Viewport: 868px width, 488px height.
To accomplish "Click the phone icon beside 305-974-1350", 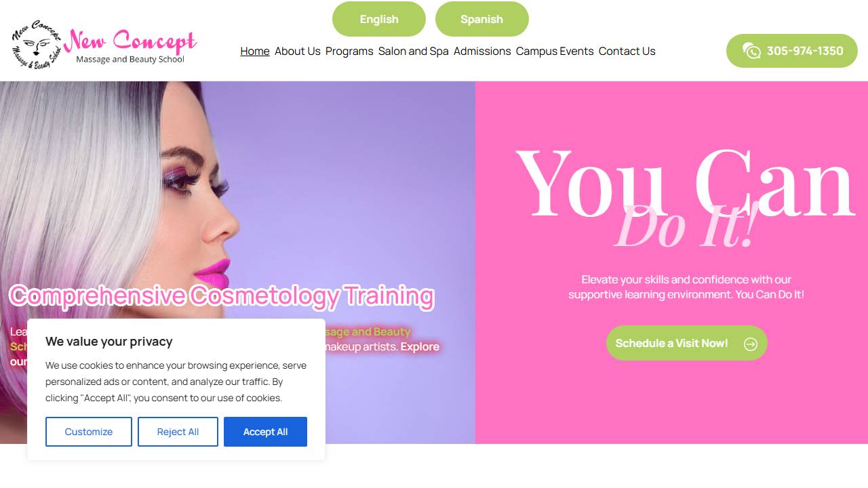I will 751,51.
